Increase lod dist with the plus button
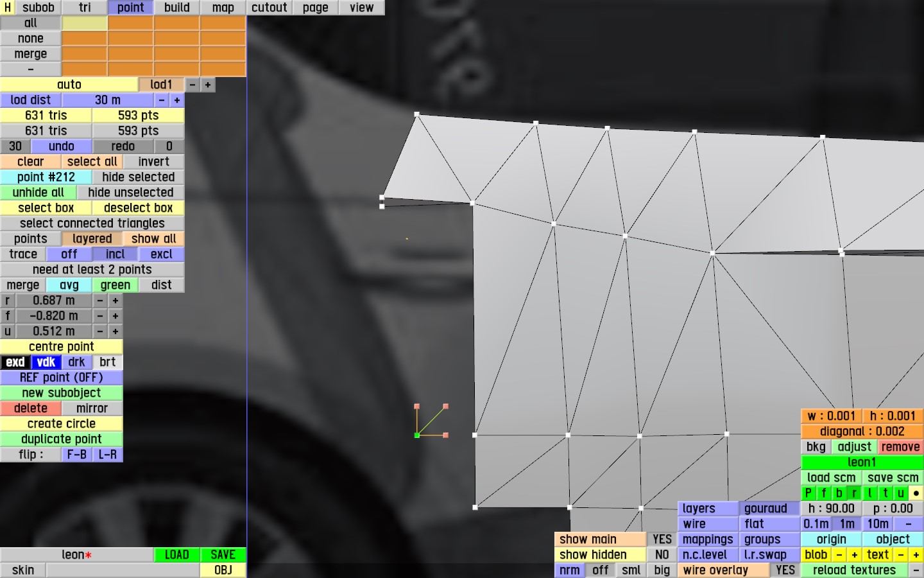 tap(177, 100)
